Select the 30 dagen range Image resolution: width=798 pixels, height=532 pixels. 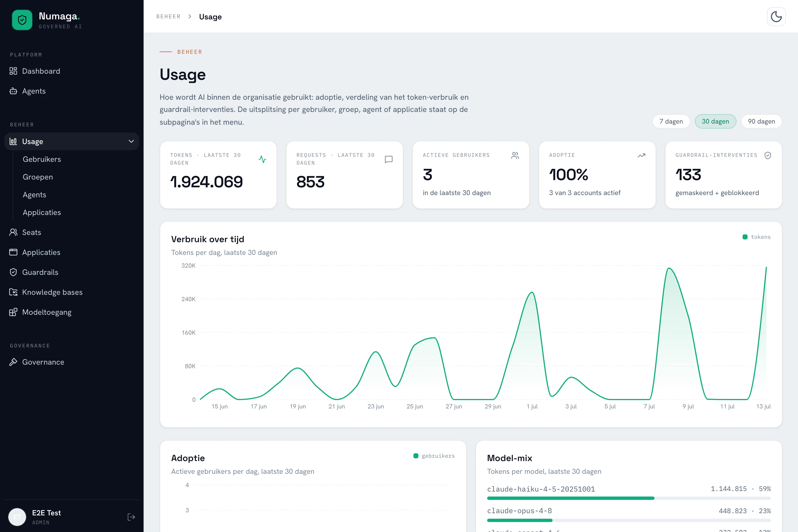[x=715, y=121]
